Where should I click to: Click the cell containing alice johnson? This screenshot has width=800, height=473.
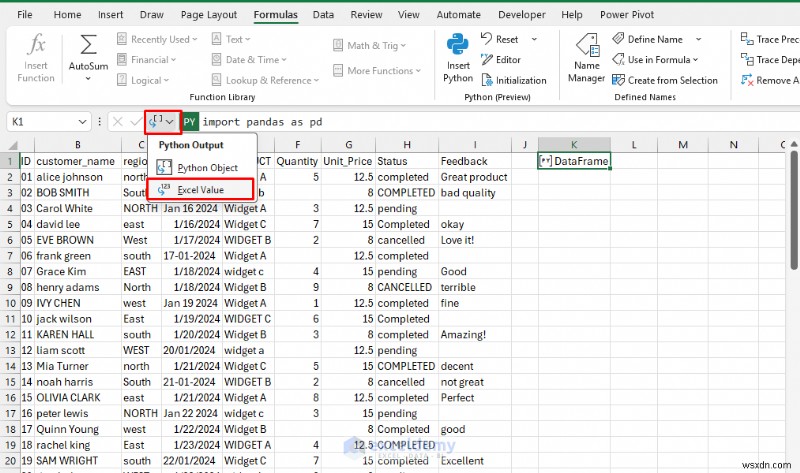pyautogui.click(x=78, y=177)
